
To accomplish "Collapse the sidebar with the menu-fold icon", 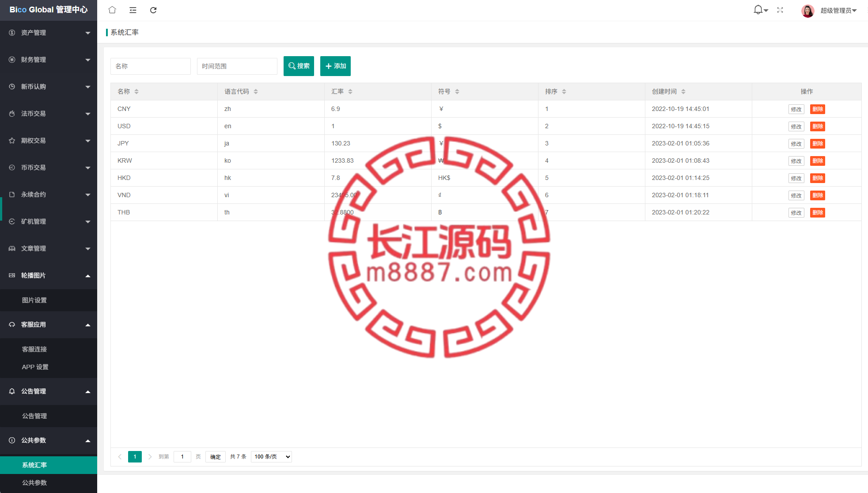I will pos(133,10).
